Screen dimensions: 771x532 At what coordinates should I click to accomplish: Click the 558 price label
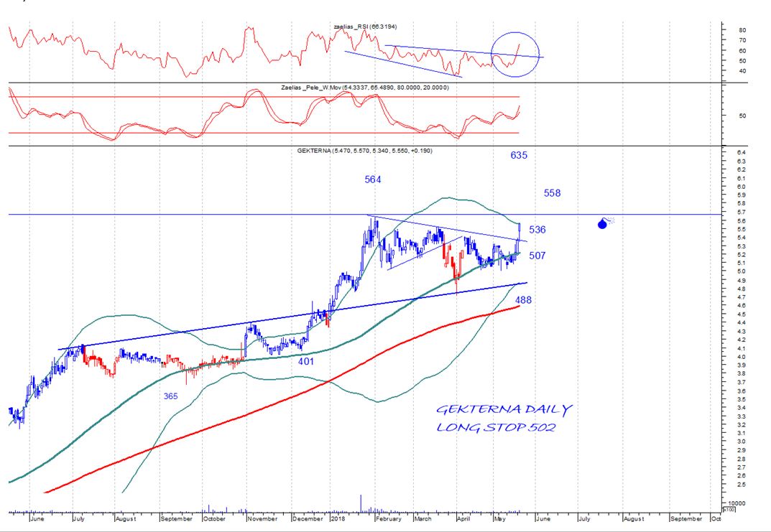tap(552, 193)
